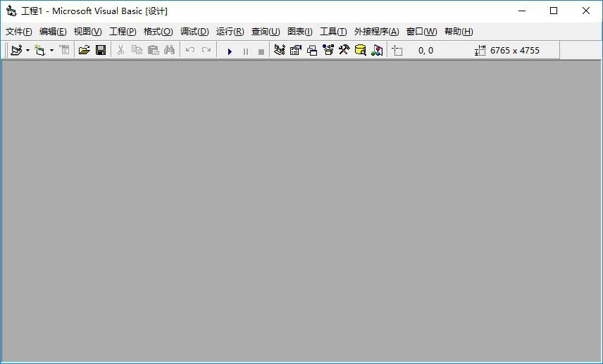
Task: Expand the Add Form dropdown arrow
Action: [x=51, y=51]
